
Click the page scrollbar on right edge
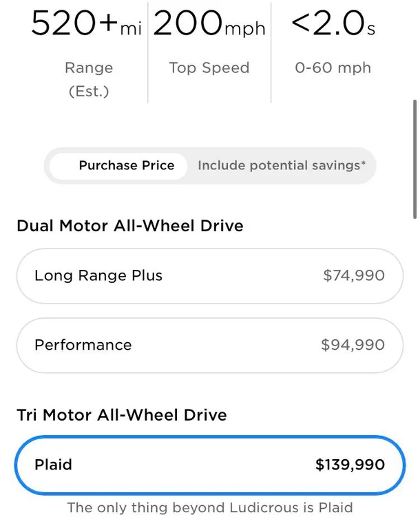(x=414, y=158)
